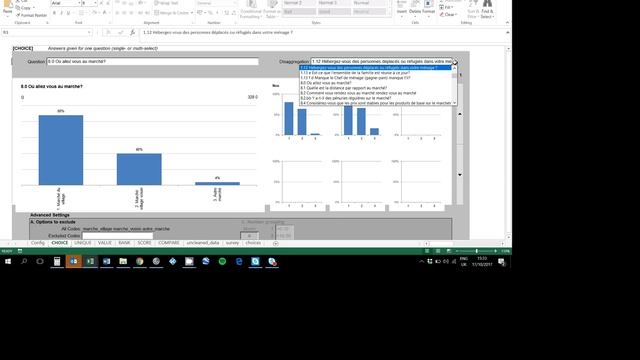
Task: Click Page Layout view button in status bar
Action: coord(438,251)
